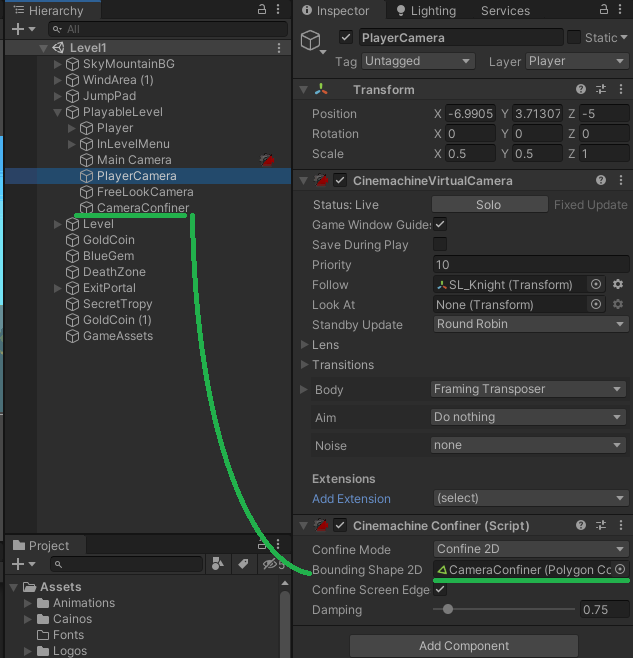The image size is (633, 658).
Task: Toggle the Static checkbox
Action: click(574, 37)
